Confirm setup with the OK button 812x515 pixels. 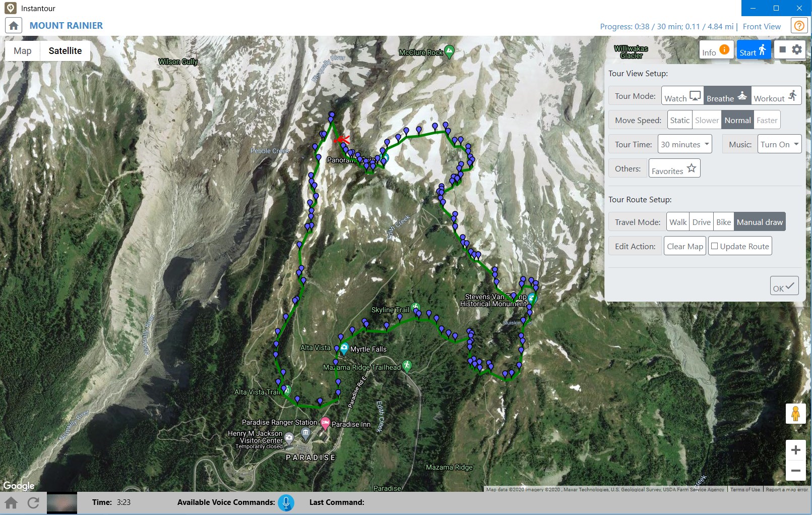point(784,286)
